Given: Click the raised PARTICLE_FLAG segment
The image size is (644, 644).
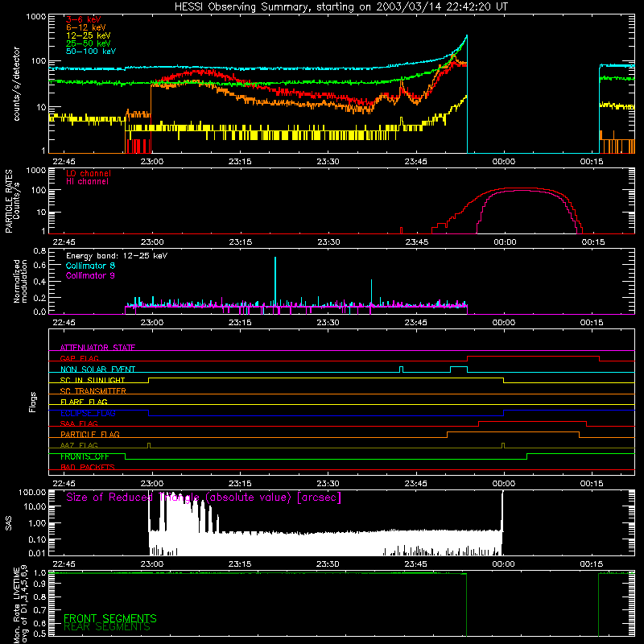Looking at the screenshot, I should click(x=513, y=432).
